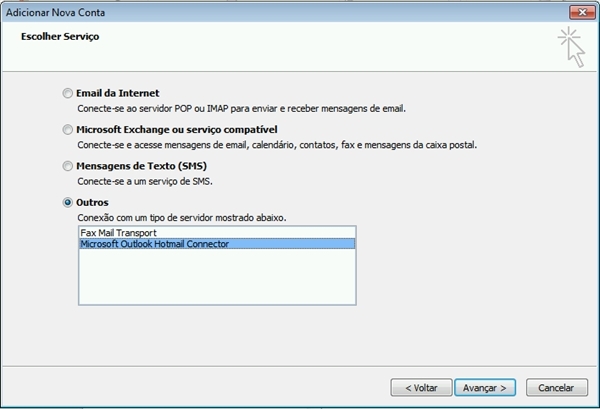Click the "Email da Internet" label text
The height and width of the screenshot is (409, 600).
click(117, 93)
